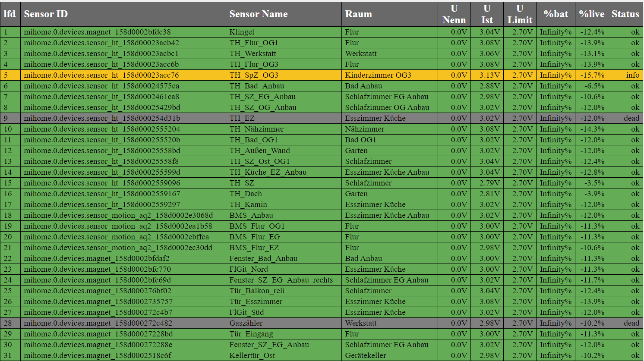This screenshot has height=361, width=644.
Task: Click the 'Status' column header
Action: pyautogui.click(x=625, y=14)
